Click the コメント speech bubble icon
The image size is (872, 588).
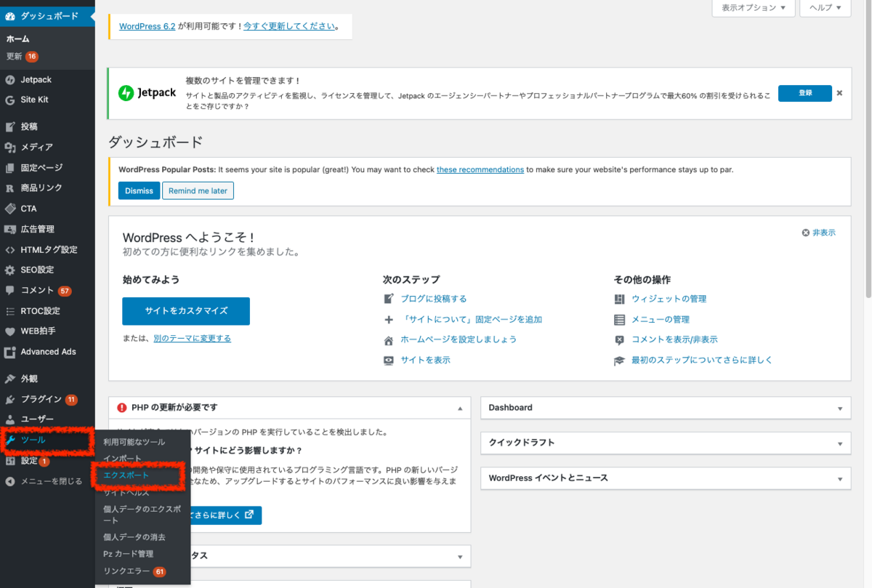click(x=10, y=291)
